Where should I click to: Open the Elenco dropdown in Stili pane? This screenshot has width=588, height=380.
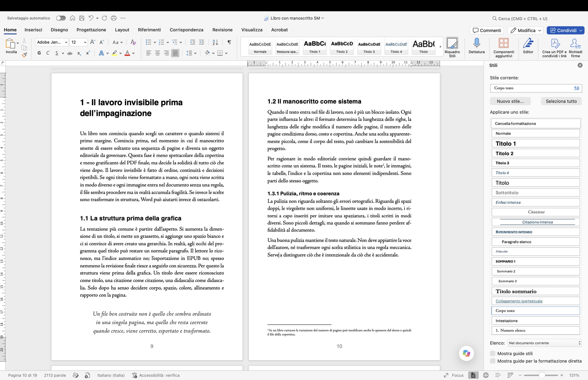(544, 343)
